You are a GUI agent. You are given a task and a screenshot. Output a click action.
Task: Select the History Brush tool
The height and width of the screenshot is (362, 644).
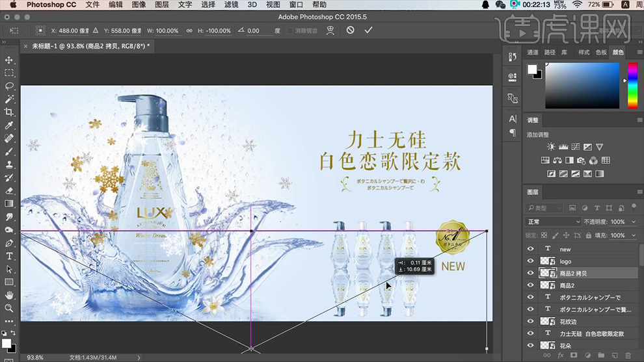pos(8,177)
